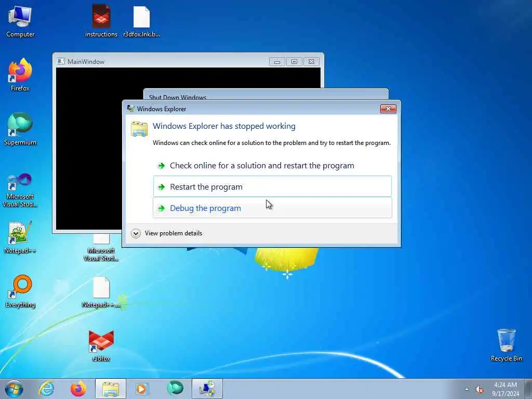The width and height of the screenshot is (532, 399).
Task: Launch Supermium from the taskbar
Action: [x=175, y=389]
